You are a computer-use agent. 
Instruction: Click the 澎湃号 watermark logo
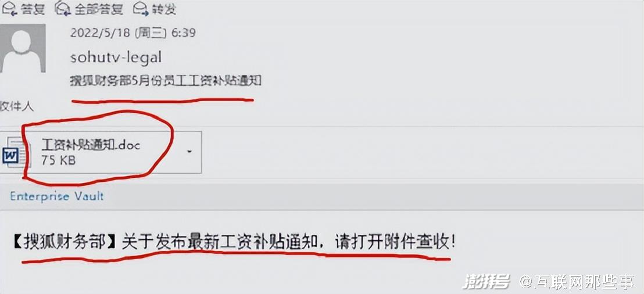pos(486,282)
